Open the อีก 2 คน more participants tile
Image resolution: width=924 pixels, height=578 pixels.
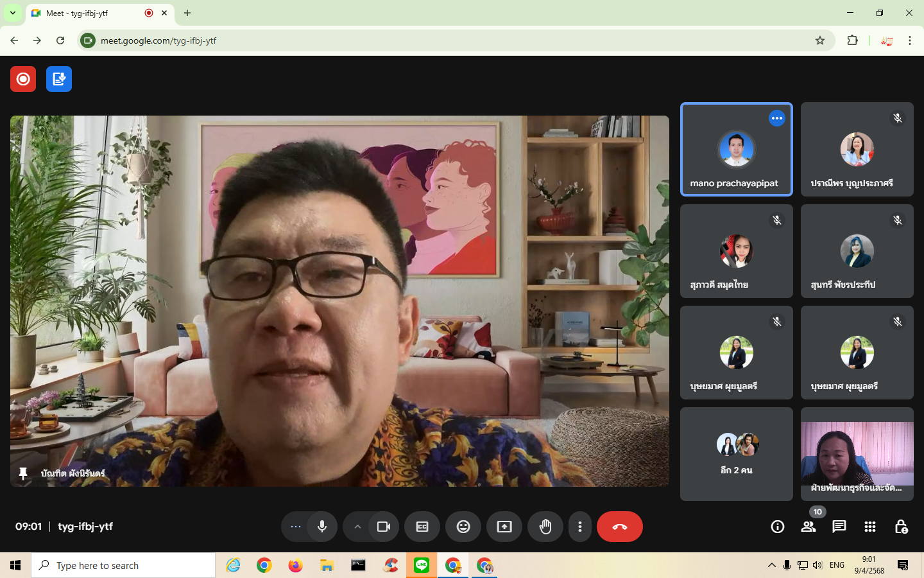[737, 454]
